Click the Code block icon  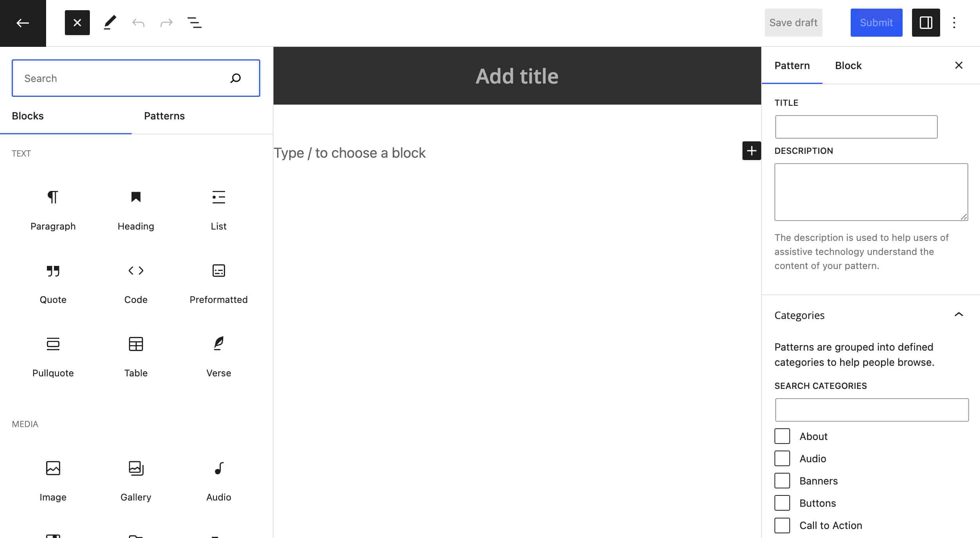click(x=135, y=270)
